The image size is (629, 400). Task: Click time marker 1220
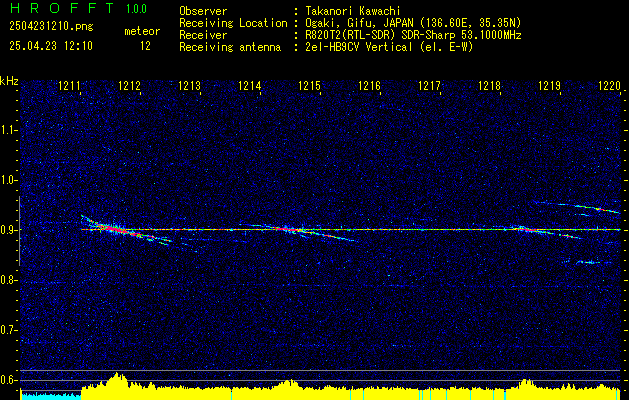pyautogui.click(x=609, y=85)
